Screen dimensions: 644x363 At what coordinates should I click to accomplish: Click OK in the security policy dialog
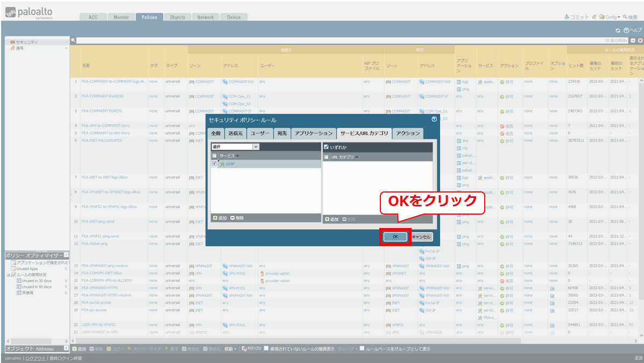tap(395, 237)
